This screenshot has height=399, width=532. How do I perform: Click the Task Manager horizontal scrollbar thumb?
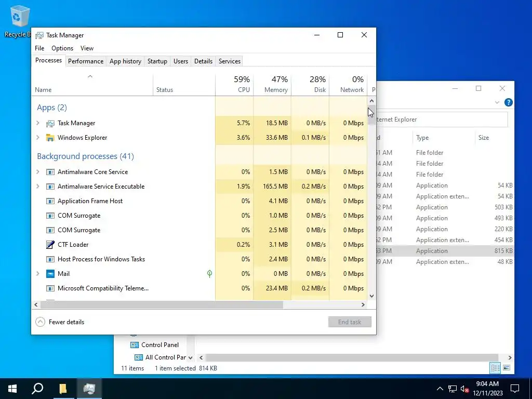tap(162, 304)
